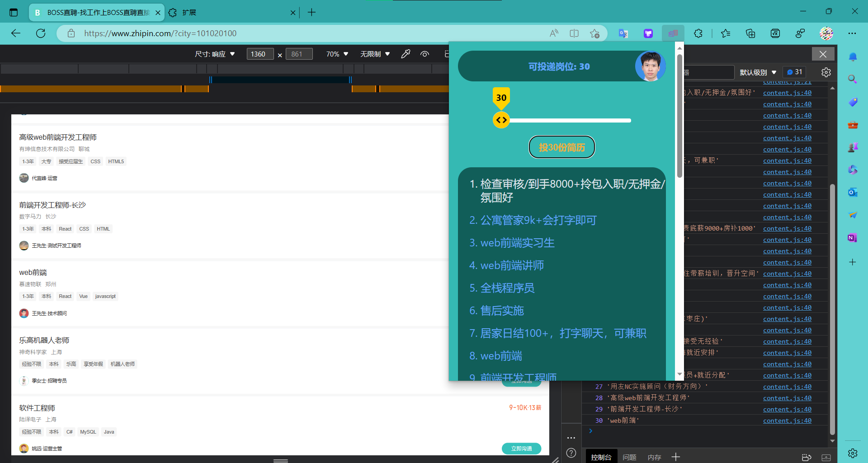Image resolution: width=868 pixels, height=463 pixels.
Task: Switch to the 控制台 drawer tab
Action: click(601, 457)
